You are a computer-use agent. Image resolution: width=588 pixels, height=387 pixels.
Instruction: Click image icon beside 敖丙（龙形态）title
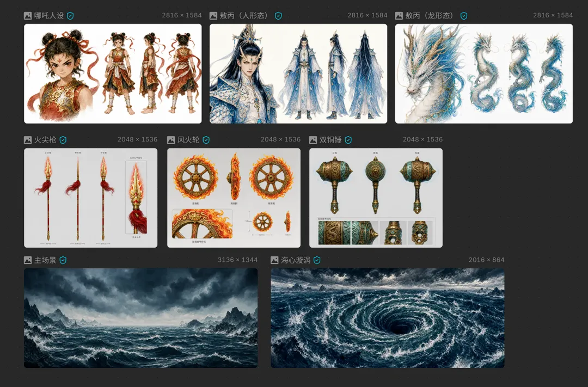click(399, 16)
